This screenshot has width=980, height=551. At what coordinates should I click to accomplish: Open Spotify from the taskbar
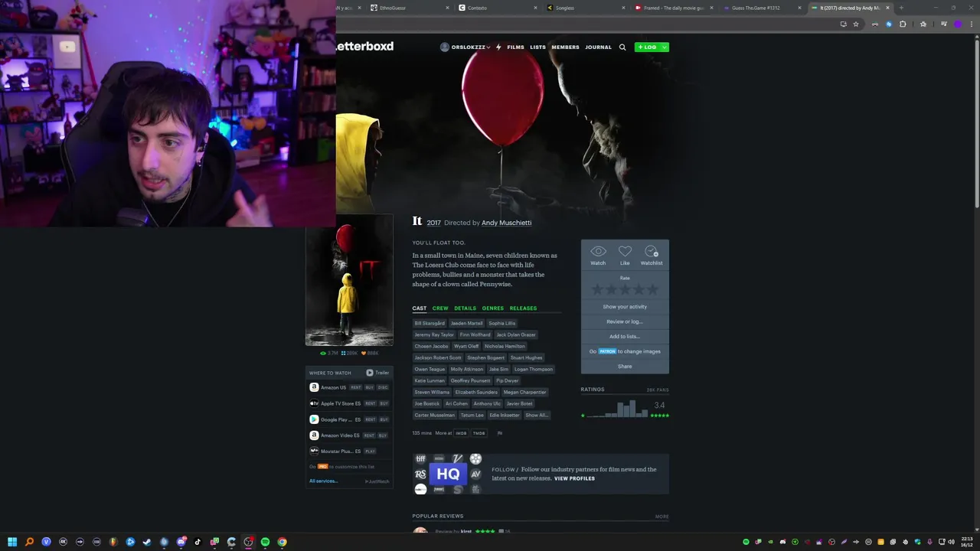tap(265, 542)
